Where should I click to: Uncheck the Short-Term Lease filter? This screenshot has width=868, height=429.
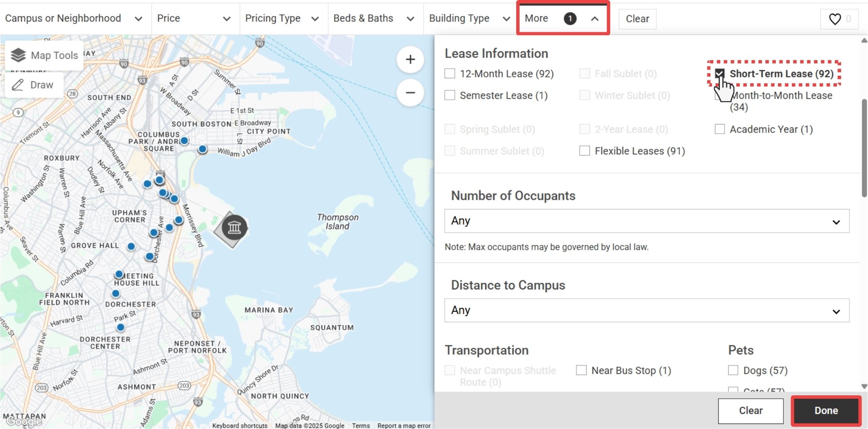coord(719,73)
